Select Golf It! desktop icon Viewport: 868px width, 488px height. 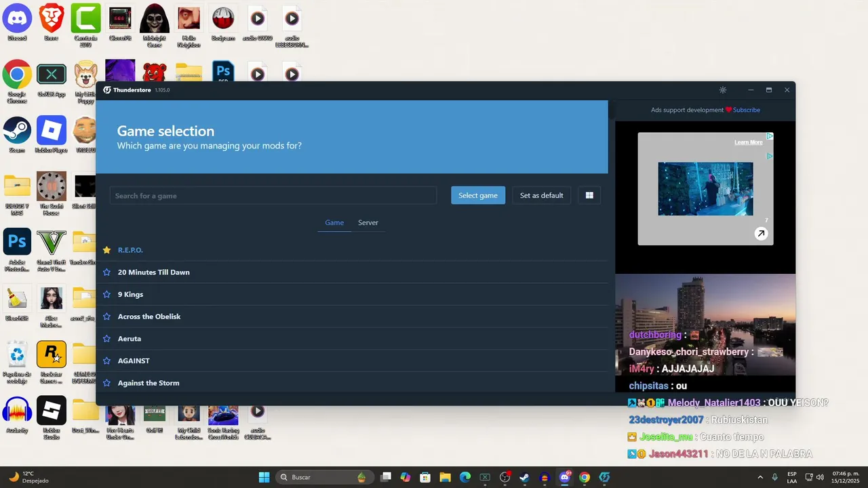pyautogui.click(x=155, y=420)
